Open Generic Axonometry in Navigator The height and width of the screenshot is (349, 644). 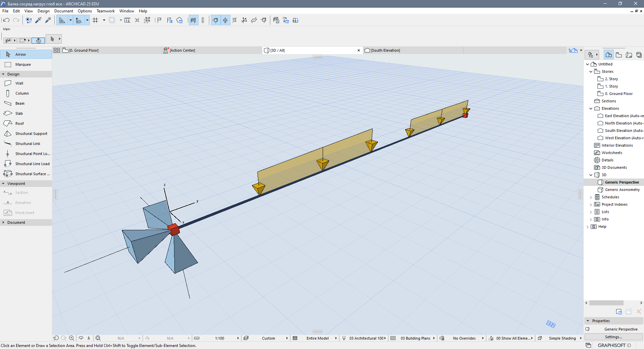(x=622, y=190)
